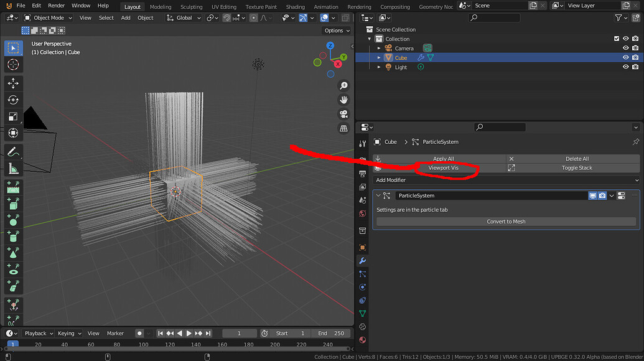Click the current frame number field
644x361 pixels.
pyautogui.click(x=239, y=333)
